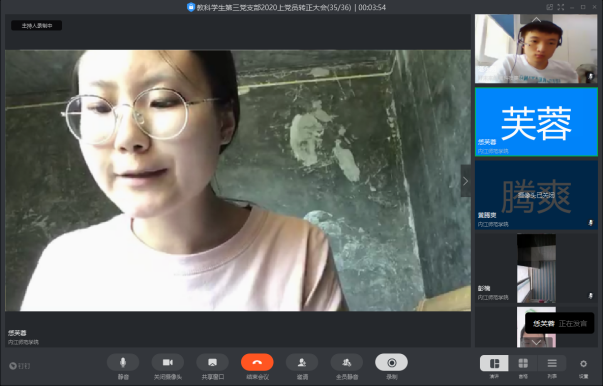End the meeting with the red hang-up button
The height and width of the screenshot is (387, 603).
[257, 362]
